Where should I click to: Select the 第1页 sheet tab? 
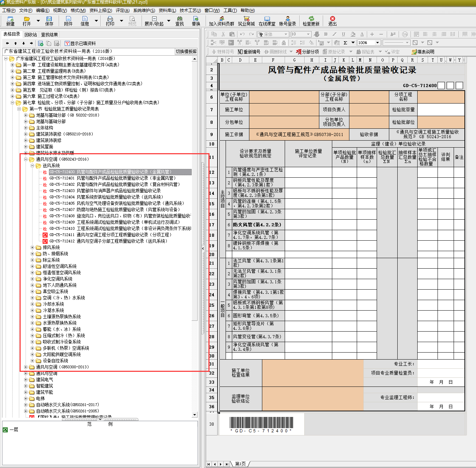240,464
